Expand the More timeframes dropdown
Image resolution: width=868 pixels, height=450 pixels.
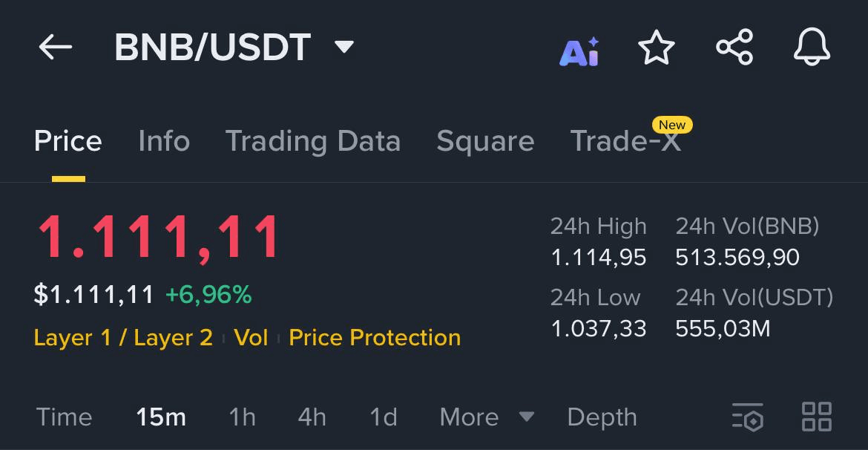point(486,417)
